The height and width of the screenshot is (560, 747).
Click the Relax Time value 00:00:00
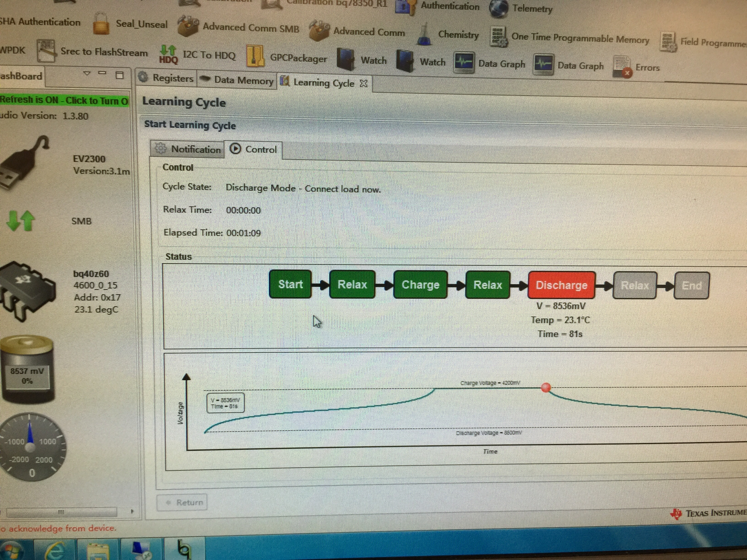[x=243, y=210]
